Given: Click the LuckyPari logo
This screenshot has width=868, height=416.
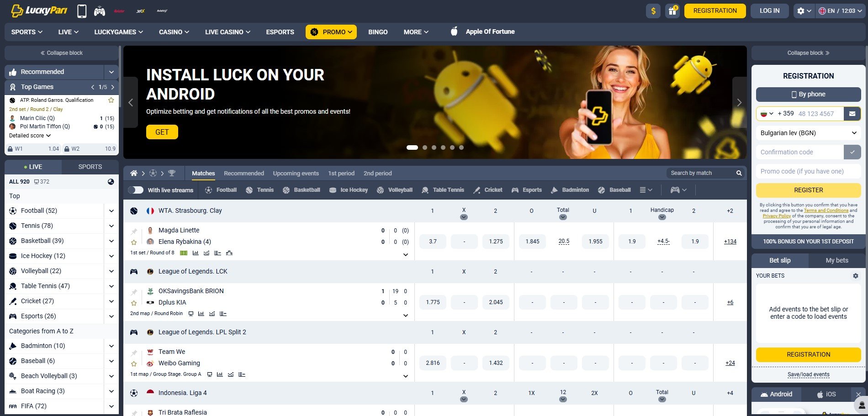Looking at the screenshot, I should coord(39,11).
